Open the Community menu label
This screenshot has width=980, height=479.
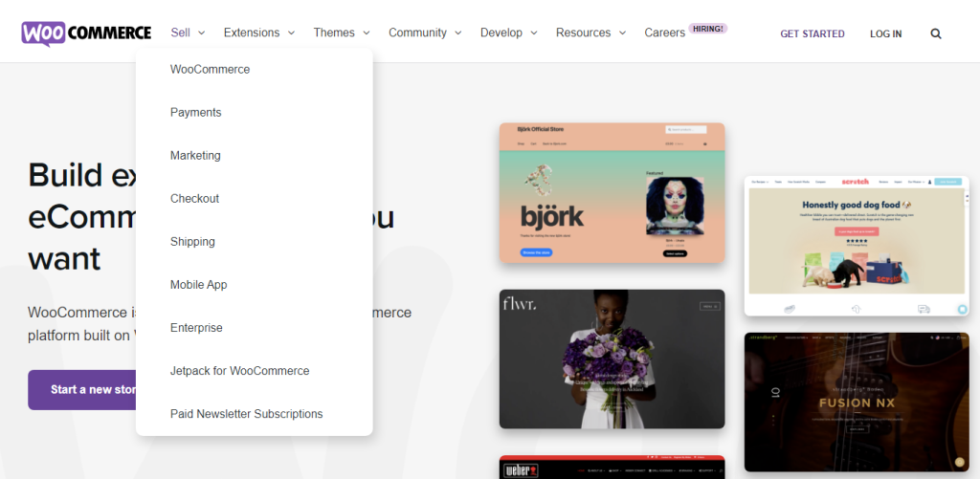pos(417,33)
